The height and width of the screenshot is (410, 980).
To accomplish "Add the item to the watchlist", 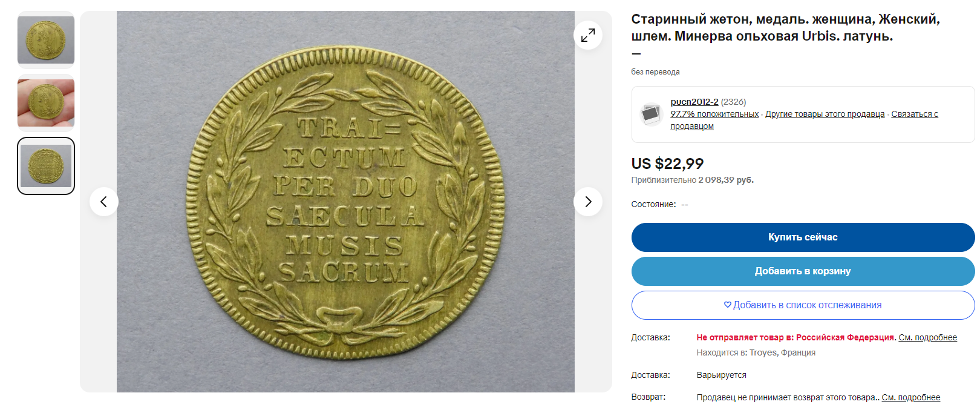I will coord(803,305).
